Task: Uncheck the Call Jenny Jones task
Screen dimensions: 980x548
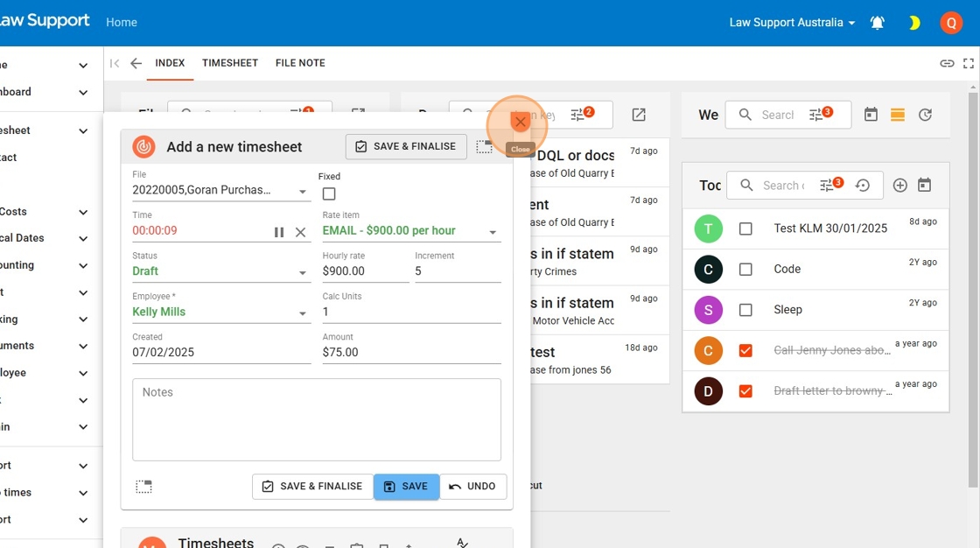Action: coord(745,351)
